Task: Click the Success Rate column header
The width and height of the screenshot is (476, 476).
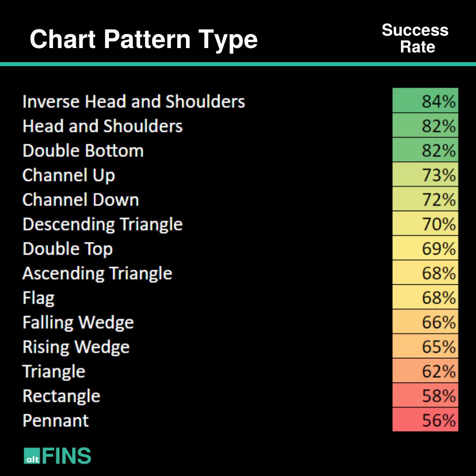Action: (415, 38)
